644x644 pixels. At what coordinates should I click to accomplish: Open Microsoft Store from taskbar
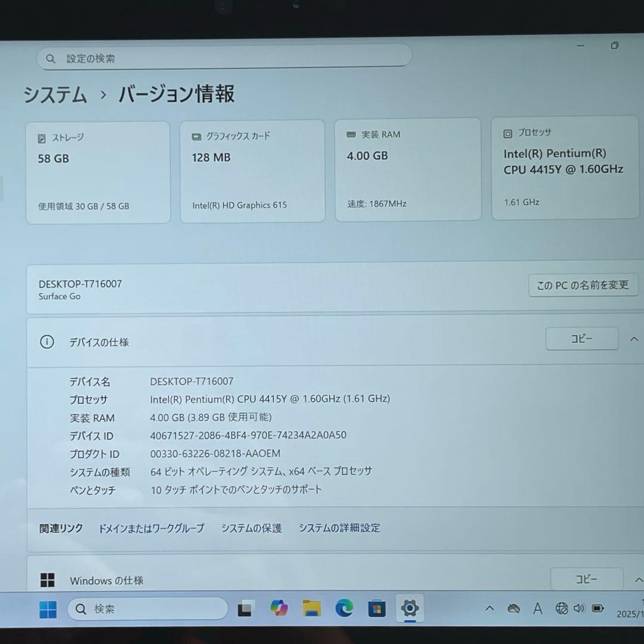coord(377,608)
